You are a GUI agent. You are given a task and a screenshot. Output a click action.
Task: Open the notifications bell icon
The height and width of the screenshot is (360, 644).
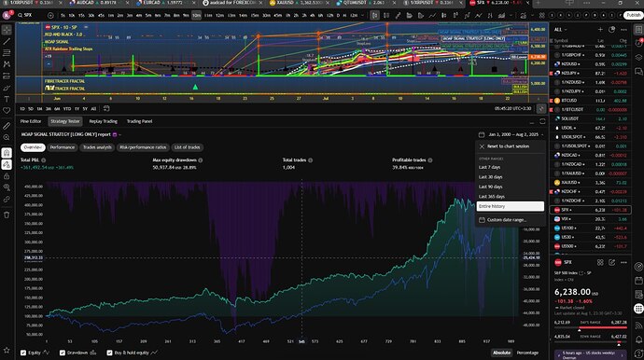[x=638, y=339]
